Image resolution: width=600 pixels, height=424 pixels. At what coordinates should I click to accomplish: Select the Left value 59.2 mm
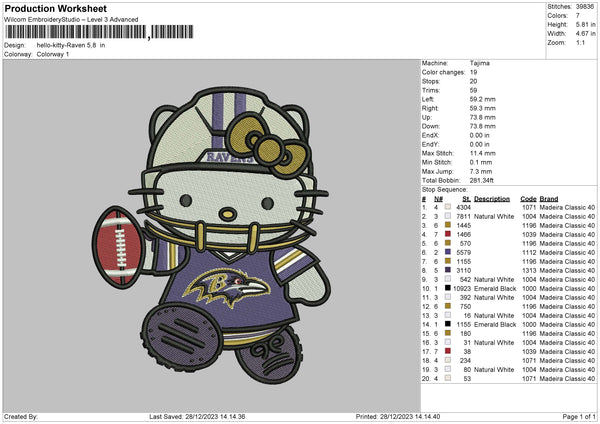(483, 99)
